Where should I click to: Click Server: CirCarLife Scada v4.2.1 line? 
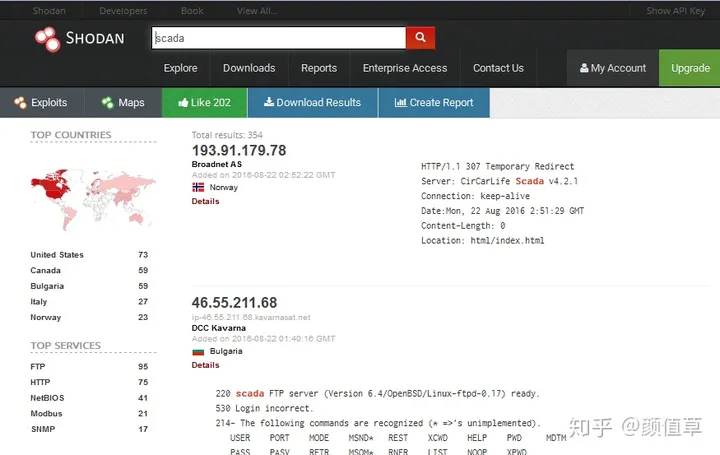point(499,181)
